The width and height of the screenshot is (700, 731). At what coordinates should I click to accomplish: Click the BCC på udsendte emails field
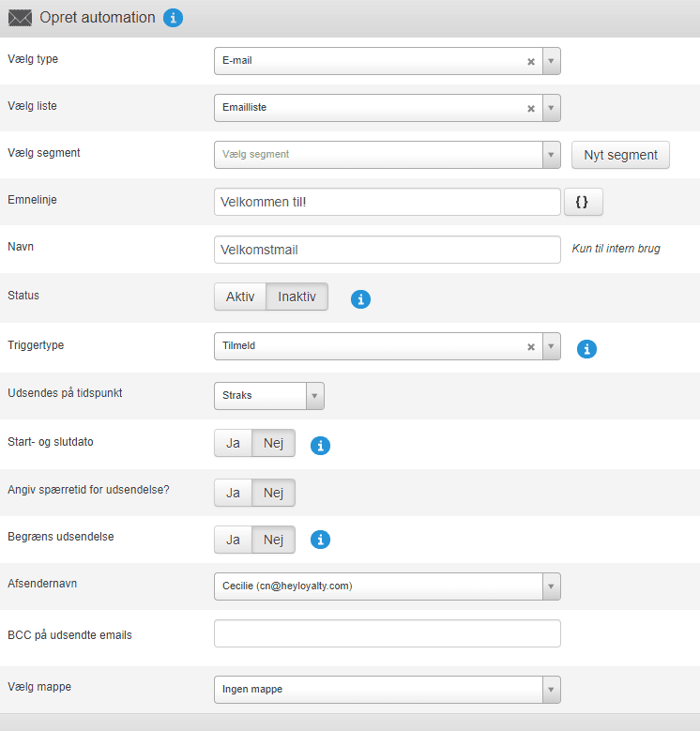click(x=387, y=633)
